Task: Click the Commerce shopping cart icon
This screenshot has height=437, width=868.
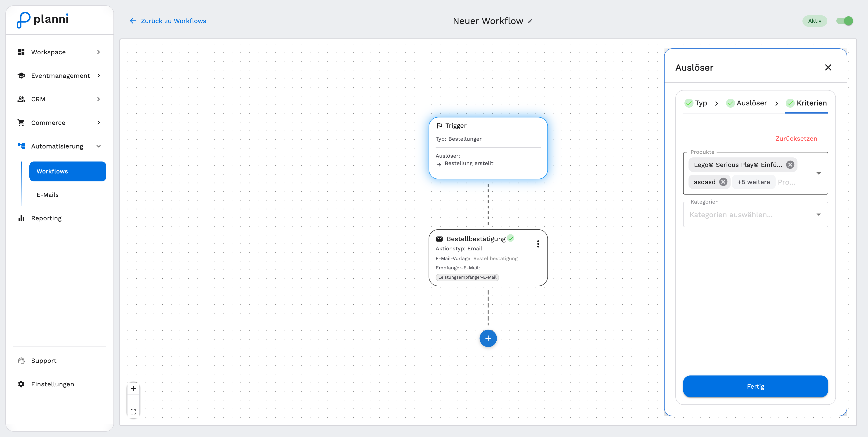Action: pyautogui.click(x=21, y=123)
